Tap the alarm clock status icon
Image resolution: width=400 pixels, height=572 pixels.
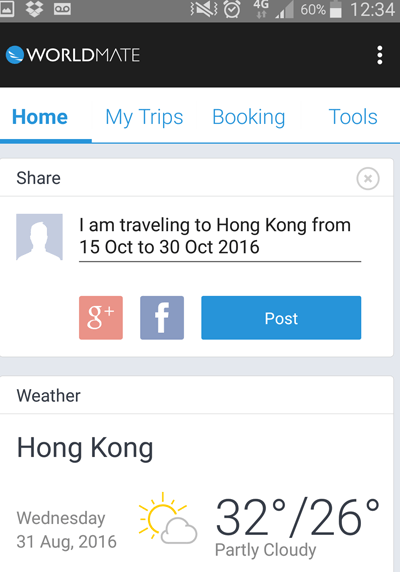[x=232, y=9]
